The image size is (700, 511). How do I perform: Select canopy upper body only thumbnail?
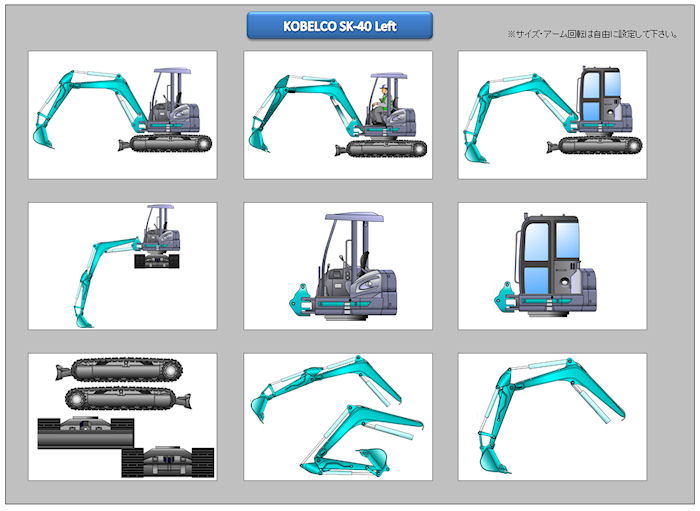point(338,266)
